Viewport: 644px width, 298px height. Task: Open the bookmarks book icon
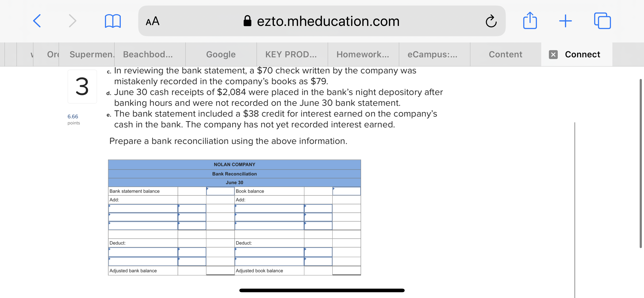tap(113, 21)
